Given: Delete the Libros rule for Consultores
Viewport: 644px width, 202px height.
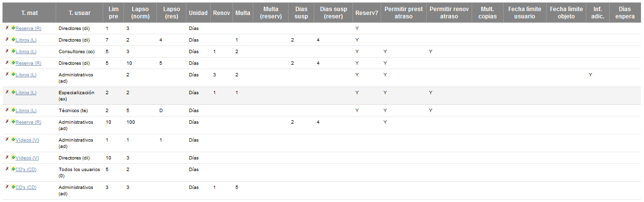Looking at the screenshot, I should [x=7, y=51].
